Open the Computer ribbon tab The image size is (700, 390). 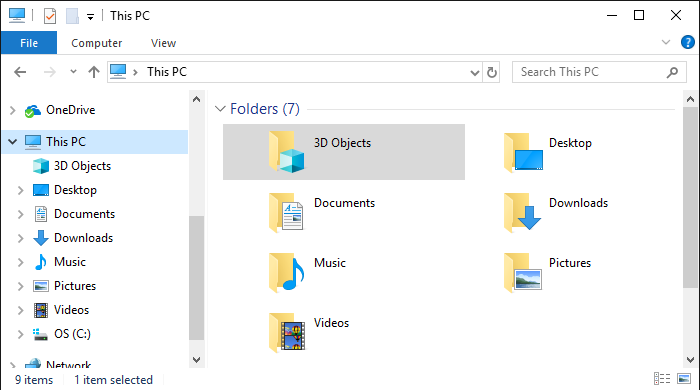pos(96,43)
